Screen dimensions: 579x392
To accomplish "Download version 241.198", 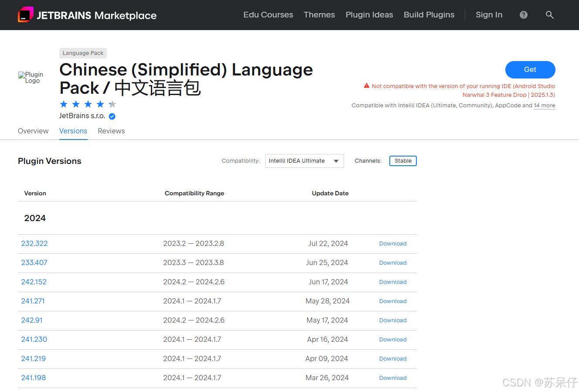I will pyautogui.click(x=393, y=378).
